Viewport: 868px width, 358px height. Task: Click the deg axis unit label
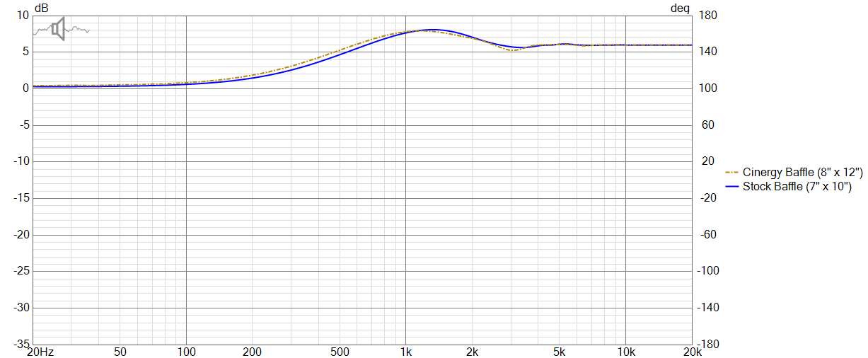point(680,8)
